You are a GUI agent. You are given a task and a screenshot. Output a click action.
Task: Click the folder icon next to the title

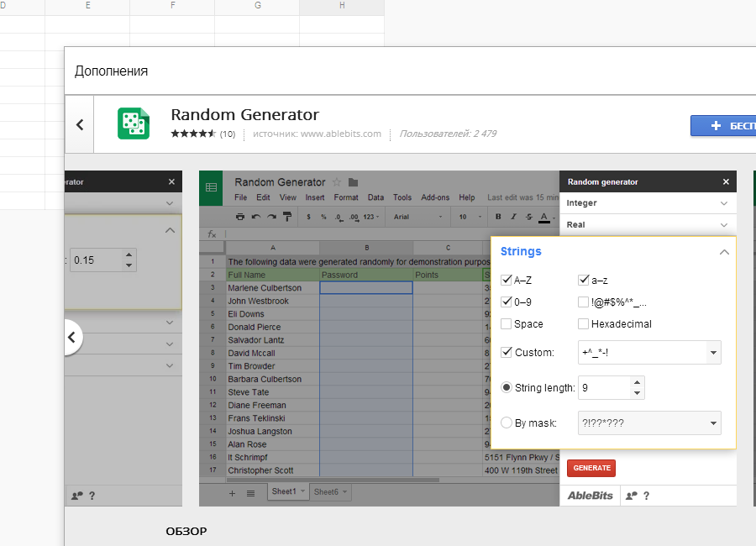354,182
